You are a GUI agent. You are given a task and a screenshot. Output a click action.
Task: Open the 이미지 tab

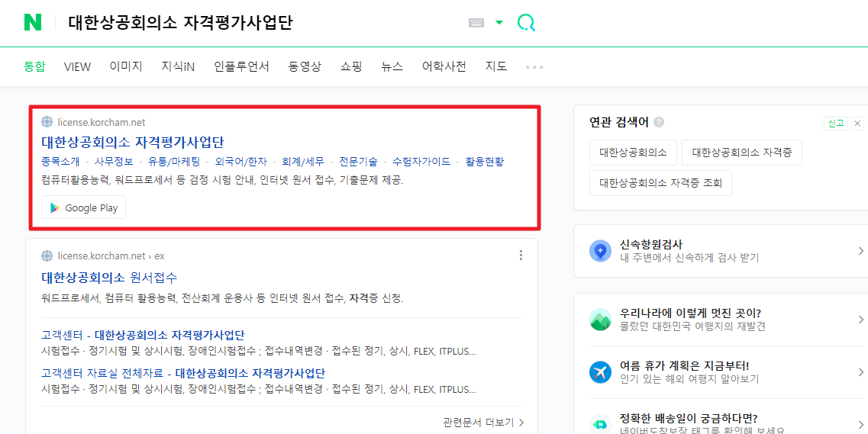(126, 67)
